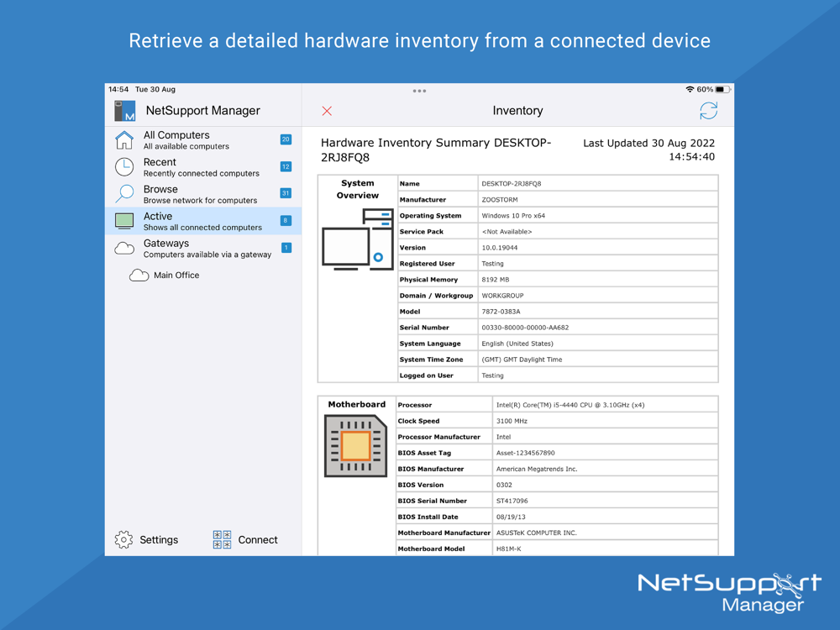The height and width of the screenshot is (630, 840).
Task: Tap the three-dot multitasking handle at top
Action: point(419,91)
